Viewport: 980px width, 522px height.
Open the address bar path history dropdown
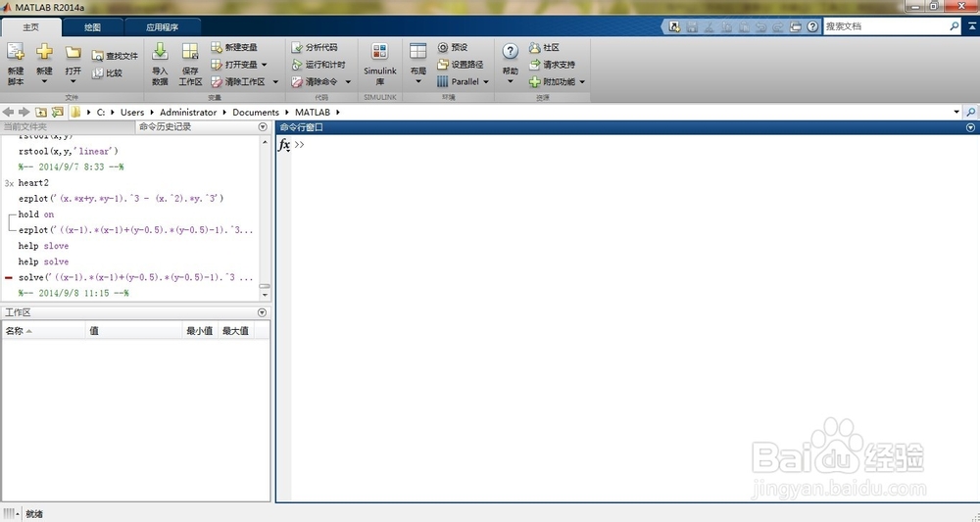(x=956, y=112)
